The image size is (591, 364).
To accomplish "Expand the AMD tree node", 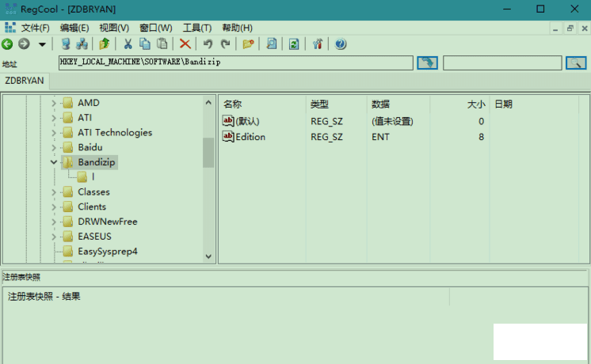I will [54, 103].
